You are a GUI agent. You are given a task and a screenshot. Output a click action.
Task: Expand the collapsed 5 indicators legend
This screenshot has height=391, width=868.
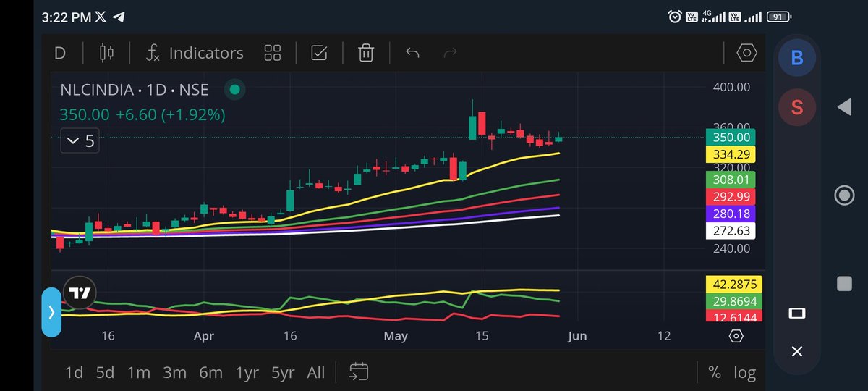(80, 140)
